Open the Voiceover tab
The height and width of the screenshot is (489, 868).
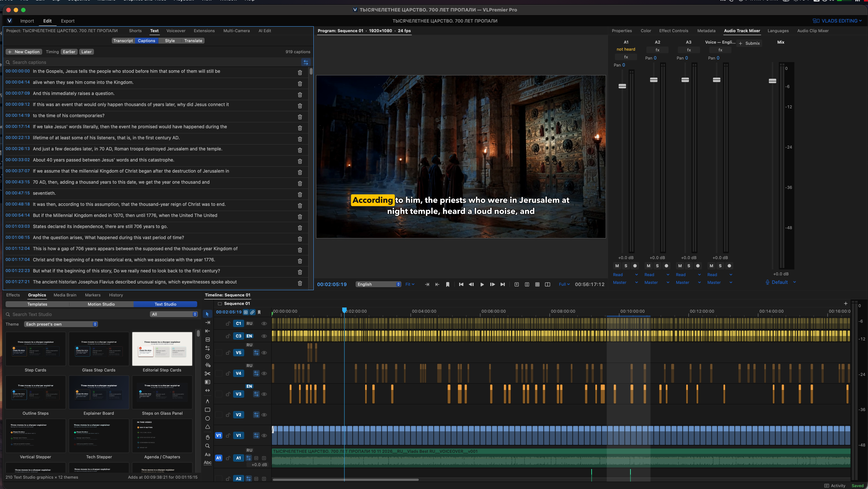point(176,31)
